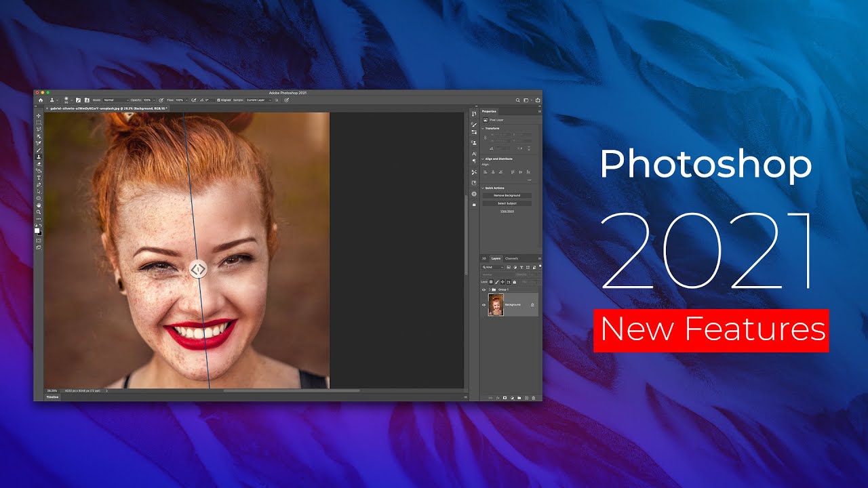This screenshot has height=488, width=868.
Task: Select the Lasso tool in the toolbar
Action: pos(39,129)
